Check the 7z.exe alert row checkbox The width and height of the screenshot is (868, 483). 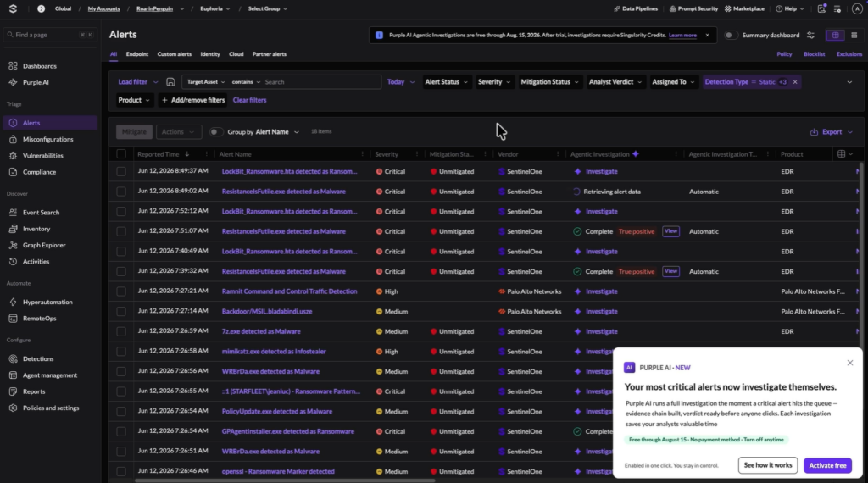coord(121,331)
